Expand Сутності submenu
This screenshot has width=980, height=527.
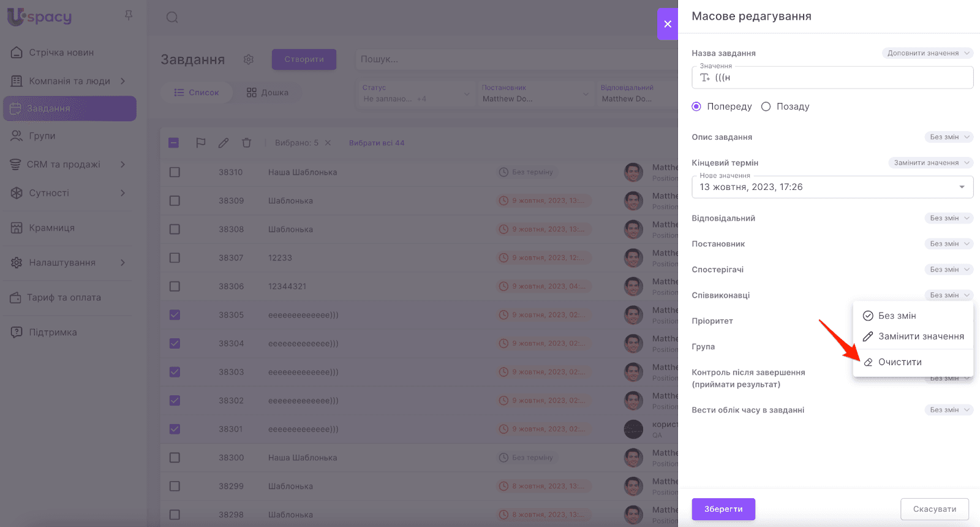click(123, 193)
